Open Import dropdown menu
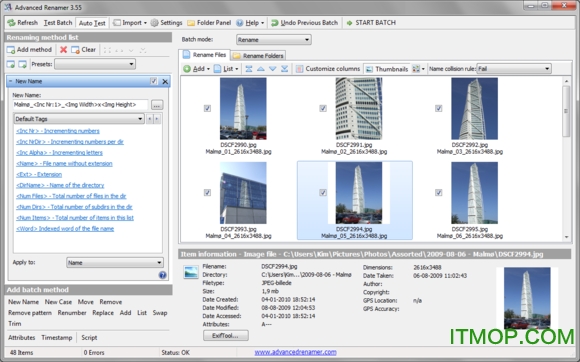This screenshot has height=362, width=580. coord(130,23)
